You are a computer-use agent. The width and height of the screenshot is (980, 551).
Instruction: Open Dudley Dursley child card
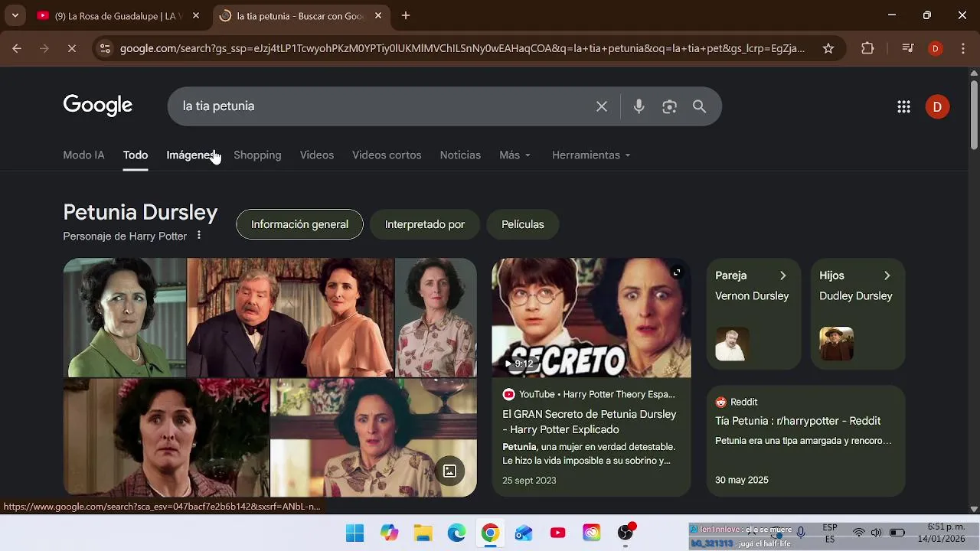pos(857,314)
